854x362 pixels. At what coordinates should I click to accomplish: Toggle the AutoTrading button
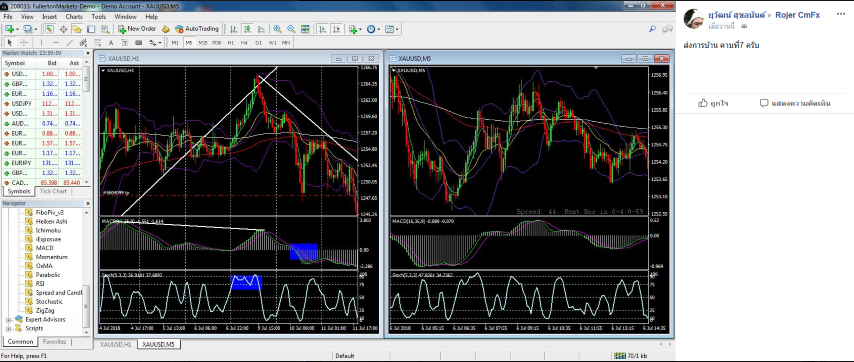(197, 29)
